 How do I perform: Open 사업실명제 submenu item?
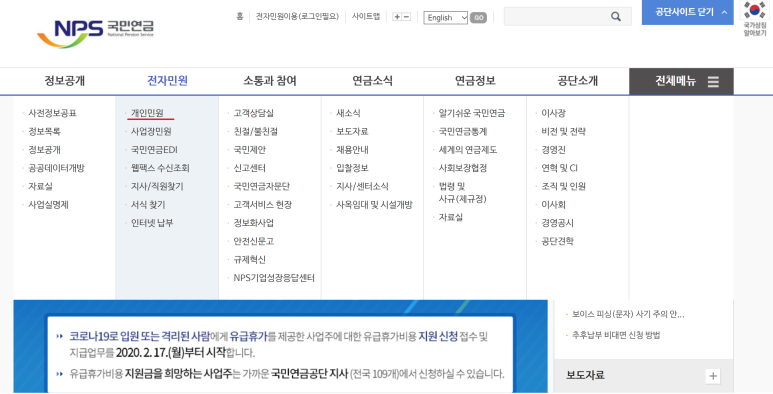click(48, 205)
